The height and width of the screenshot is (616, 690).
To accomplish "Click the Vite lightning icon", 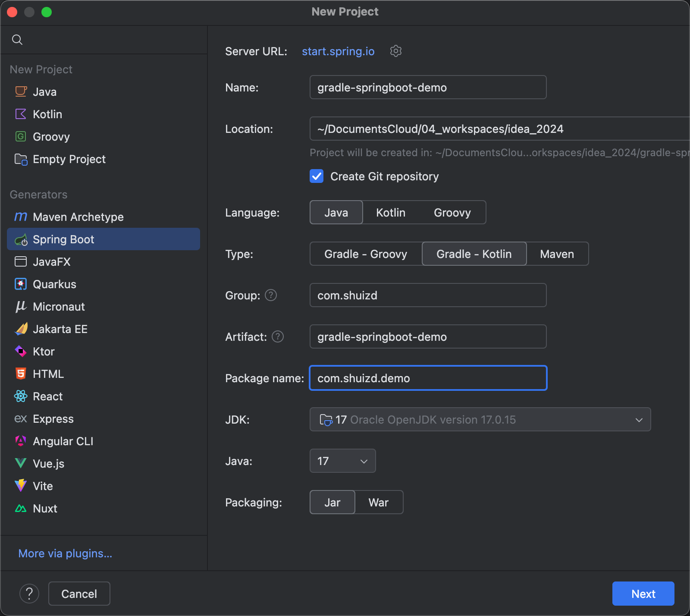I will click(21, 486).
